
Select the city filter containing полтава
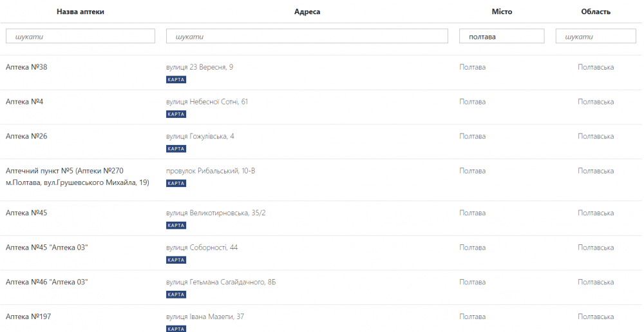501,36
